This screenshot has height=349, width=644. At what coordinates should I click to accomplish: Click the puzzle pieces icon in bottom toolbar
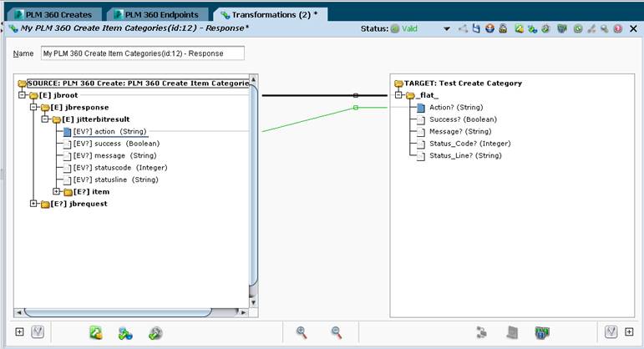pyautogui.click(x=125, y=333)
